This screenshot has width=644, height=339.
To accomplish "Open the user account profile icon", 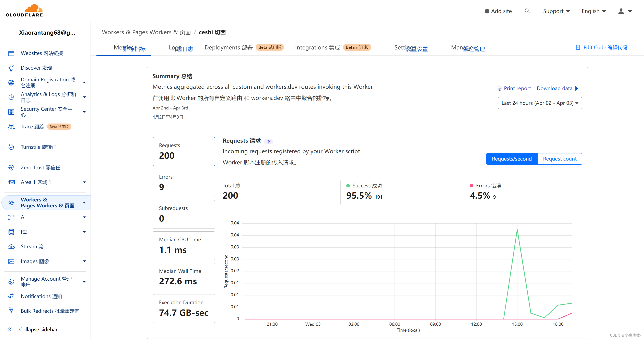I will (x=621, y=11).
